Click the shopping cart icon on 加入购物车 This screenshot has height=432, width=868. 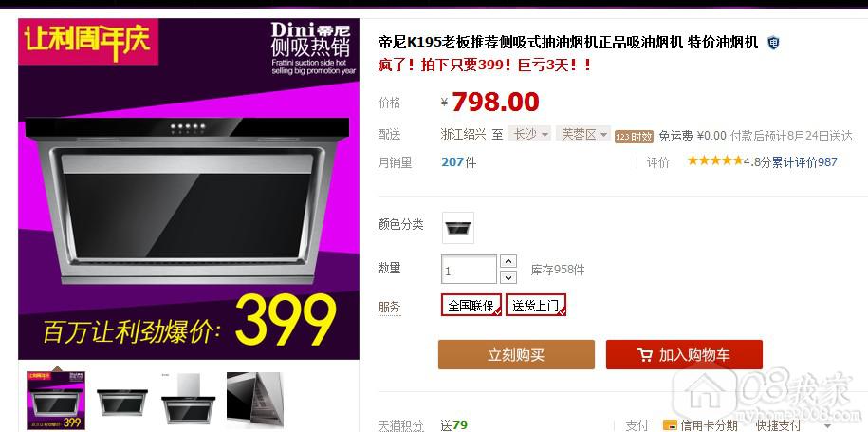click(645, 355)
